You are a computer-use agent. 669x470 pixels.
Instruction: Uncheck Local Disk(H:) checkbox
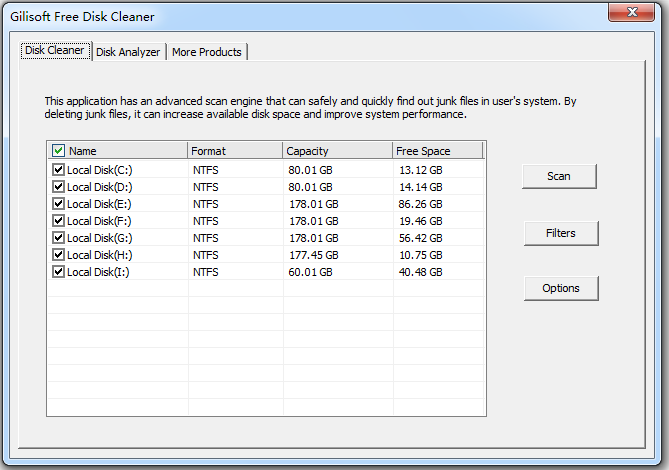pos(58,255)
